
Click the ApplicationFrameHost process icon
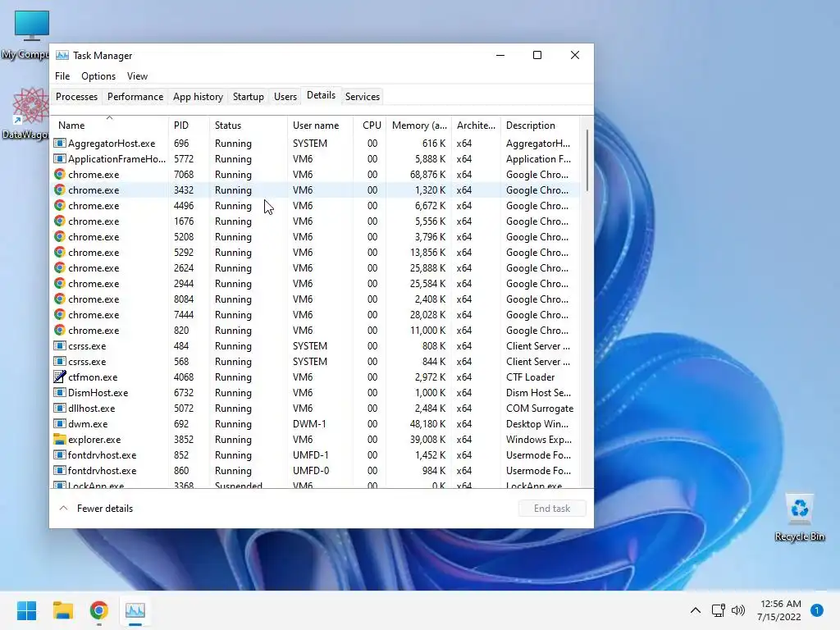[59, 159]
